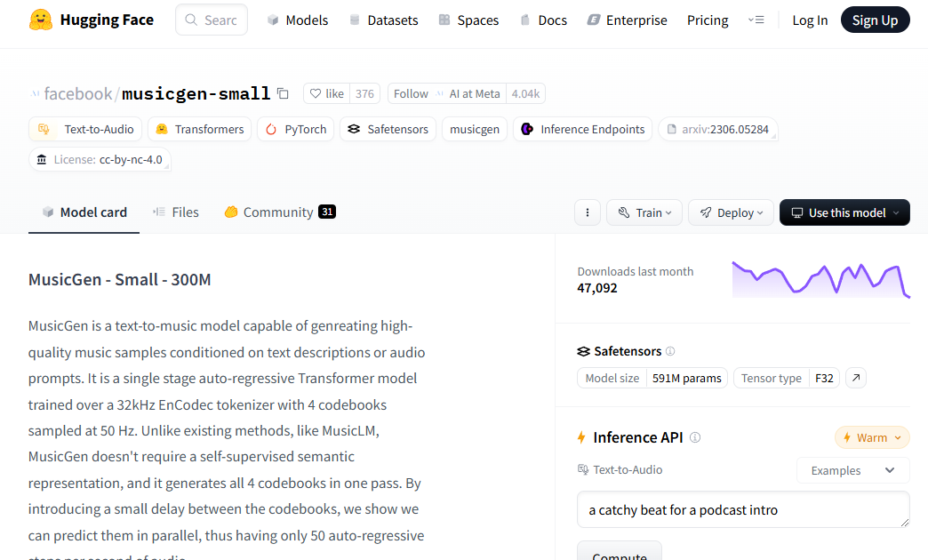Screen dimensions: 928x560
Task: Click the Inference Endpoints tag
Action: 582,129
